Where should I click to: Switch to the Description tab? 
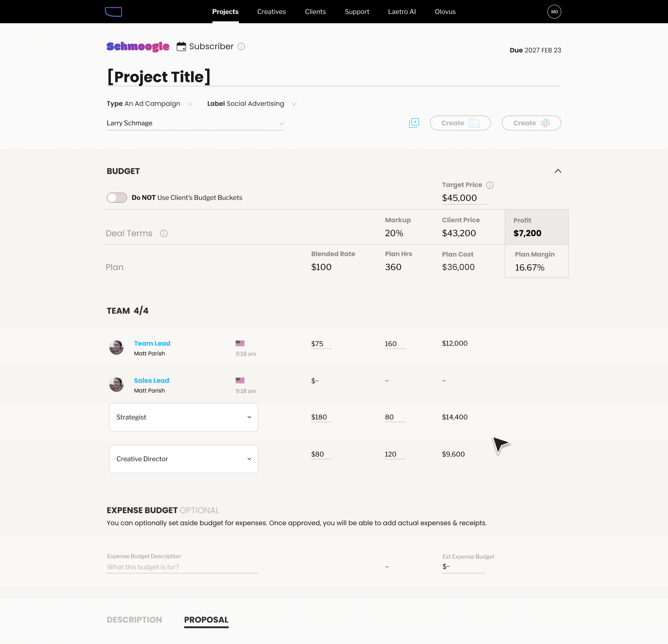(x=134, y=619)
